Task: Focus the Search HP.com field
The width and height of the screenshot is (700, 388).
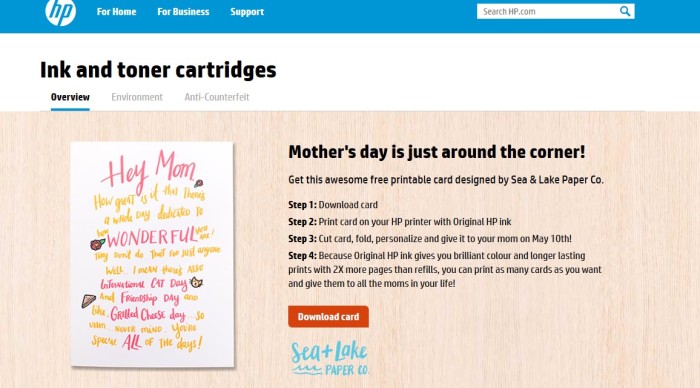Action: point(548,12)
